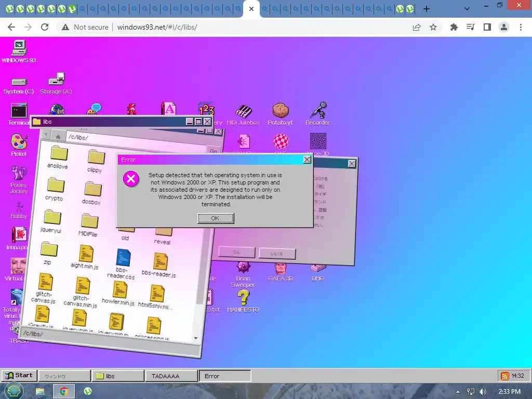Click the Start button
Viewport: 532px width, 399px height.
click(19, 376)
